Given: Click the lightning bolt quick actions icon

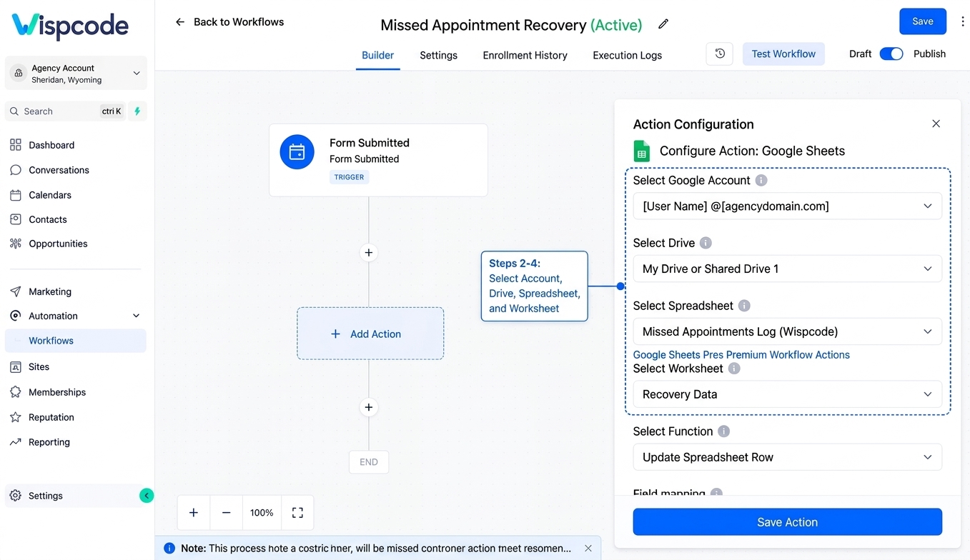Looking at the screenshot, I should [x=137, y=111].
